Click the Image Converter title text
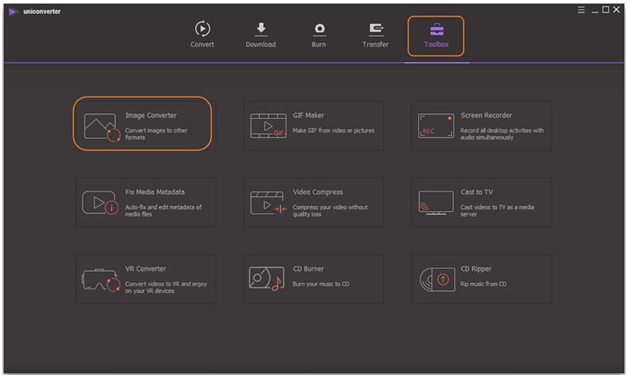628x377 pixels. 151,115
